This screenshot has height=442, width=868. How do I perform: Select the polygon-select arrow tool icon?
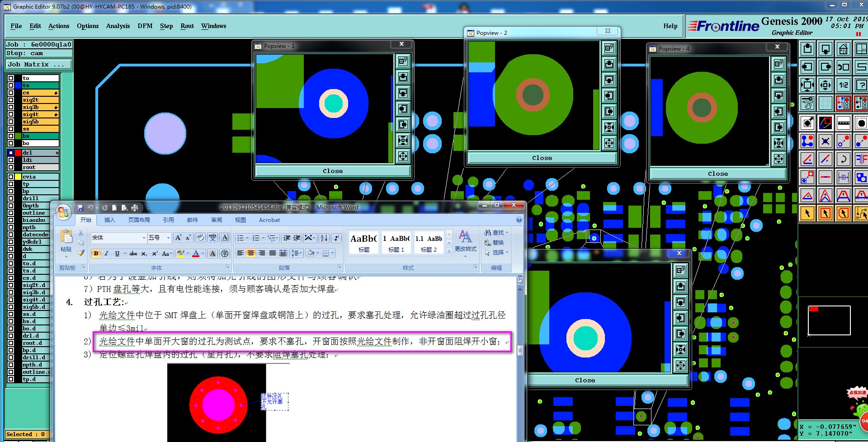843,213
